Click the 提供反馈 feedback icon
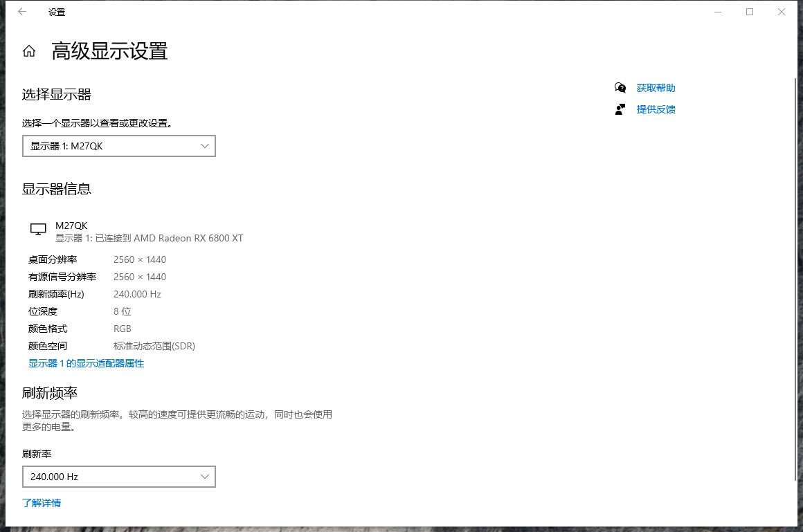803x532 pixels. pos(620,109)
